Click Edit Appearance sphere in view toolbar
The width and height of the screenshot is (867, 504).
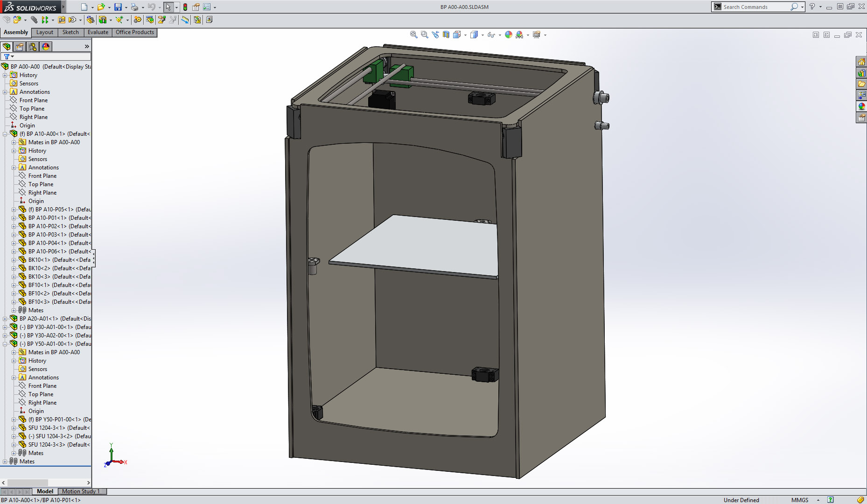point(509,35)
